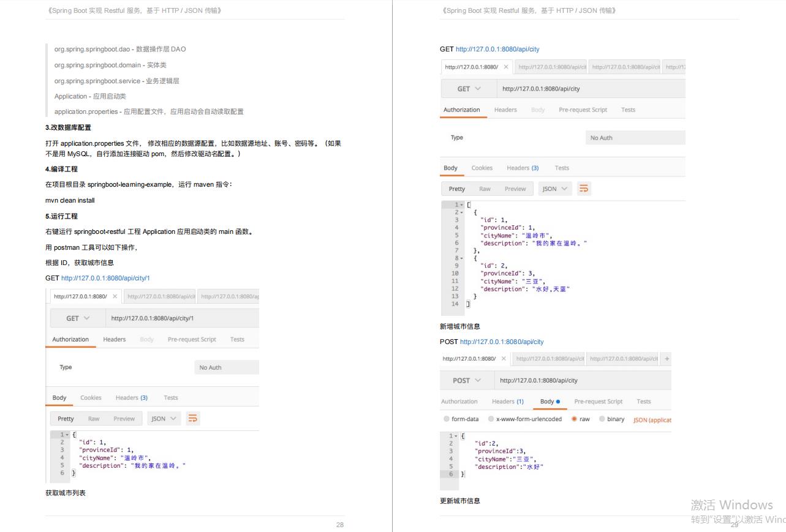Click page number 28
Screen dimensions: 786x532
(340, 525)
